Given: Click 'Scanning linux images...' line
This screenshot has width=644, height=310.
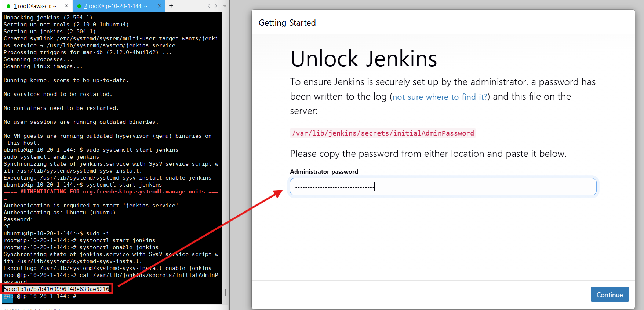Looking at the screenshot, I should 43,66.
